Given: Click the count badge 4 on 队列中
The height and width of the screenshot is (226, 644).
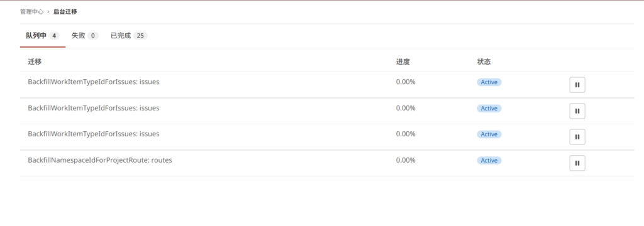Looking at the screenshot, I should (54, 36).
